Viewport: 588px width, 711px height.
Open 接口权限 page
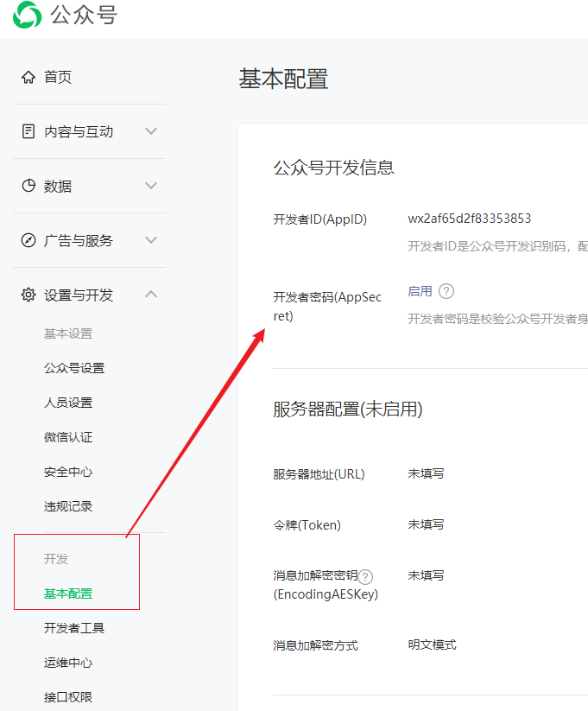click(x=68, y=697)
